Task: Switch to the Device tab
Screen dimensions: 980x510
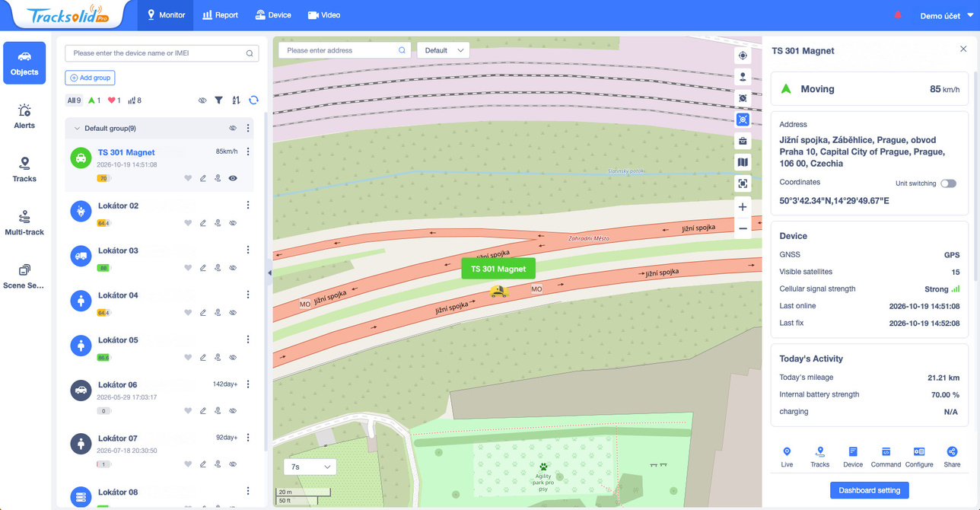Action: point(273,15)
